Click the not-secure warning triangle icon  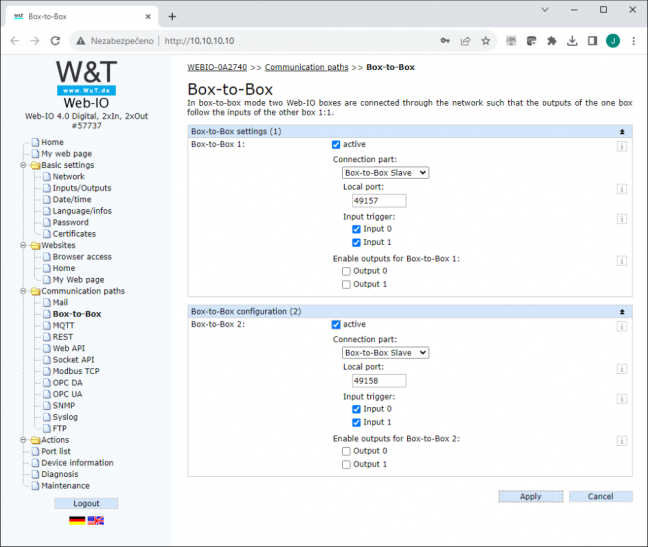pos(81,40)
